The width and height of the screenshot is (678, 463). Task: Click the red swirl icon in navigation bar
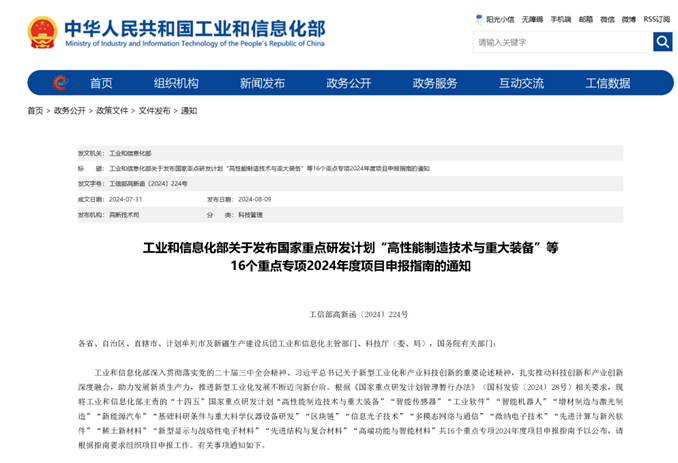60,83
